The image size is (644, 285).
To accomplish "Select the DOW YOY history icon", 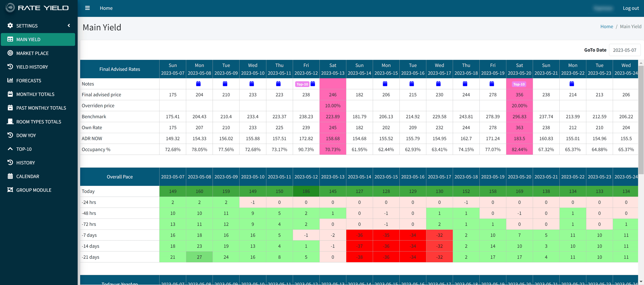I will pos(10,135).
